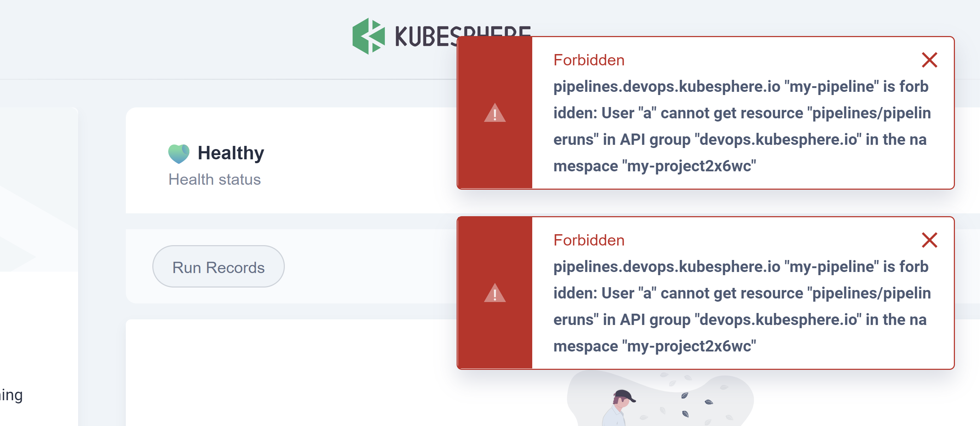
Task: Click the heart icon beside Healthy status
Action: coord(180,153)
